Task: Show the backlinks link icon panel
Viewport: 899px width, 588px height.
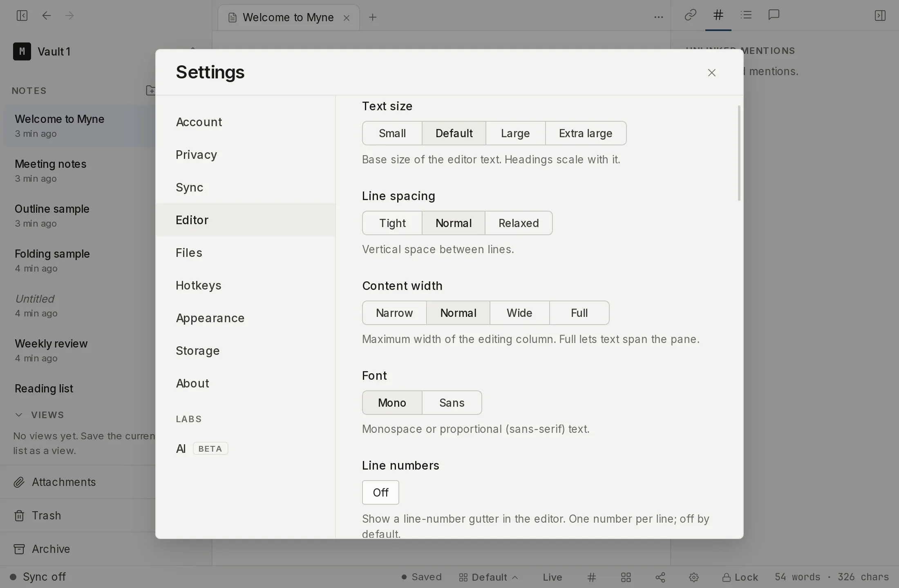Action: [x=690, y=15]
